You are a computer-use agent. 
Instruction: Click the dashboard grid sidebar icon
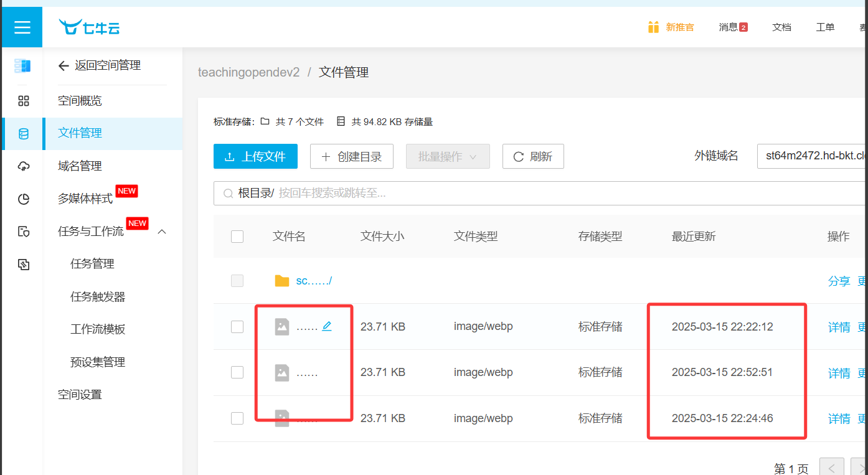[x=23, y=101]
